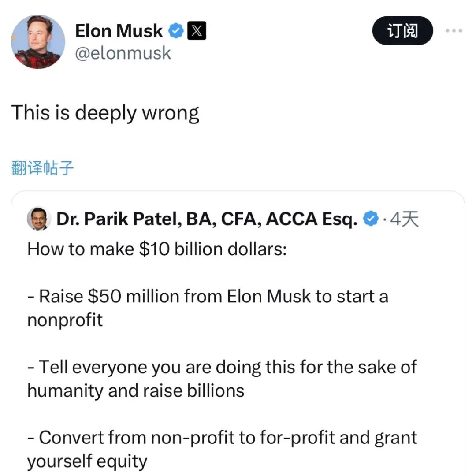Viewport: 476px width, 476px height.
Task: Click the "Raise $50 million from Elon Musk" line
Action: click(x=207, y=296)
